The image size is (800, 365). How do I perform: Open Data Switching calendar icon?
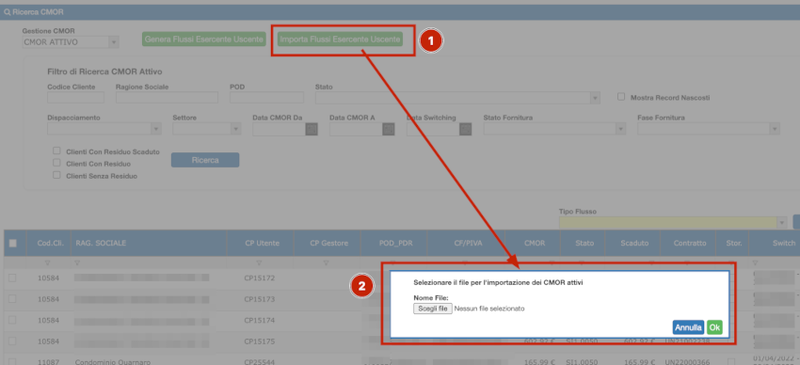point(465,130)
